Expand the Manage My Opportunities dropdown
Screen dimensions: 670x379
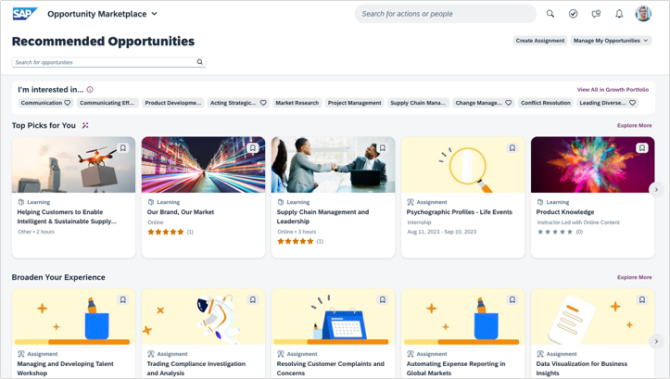[611, 41]
